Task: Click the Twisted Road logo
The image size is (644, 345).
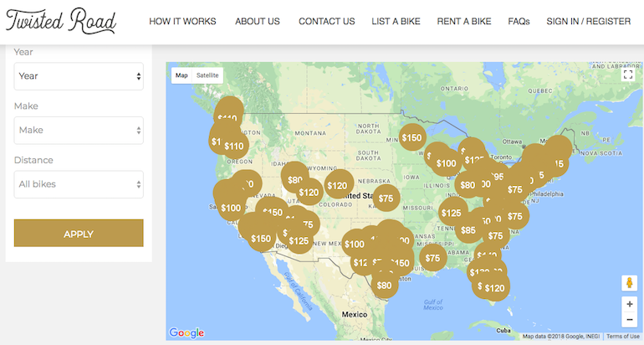Action: (61, 21)
